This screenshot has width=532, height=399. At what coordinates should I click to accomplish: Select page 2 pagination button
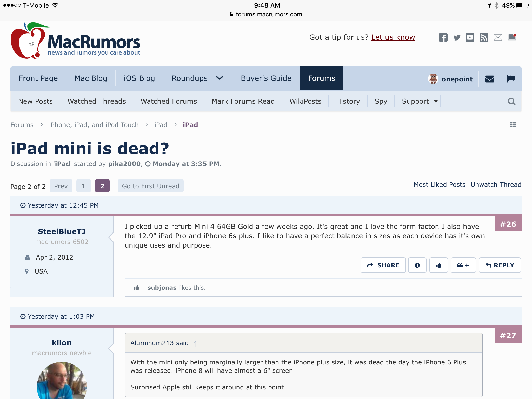102,186
